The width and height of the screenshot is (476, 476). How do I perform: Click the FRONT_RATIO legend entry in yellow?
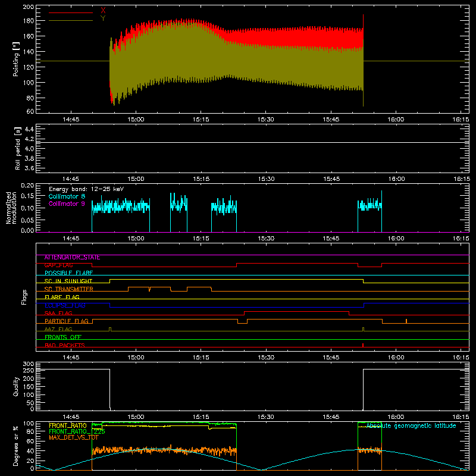click(x=68, y=425)
